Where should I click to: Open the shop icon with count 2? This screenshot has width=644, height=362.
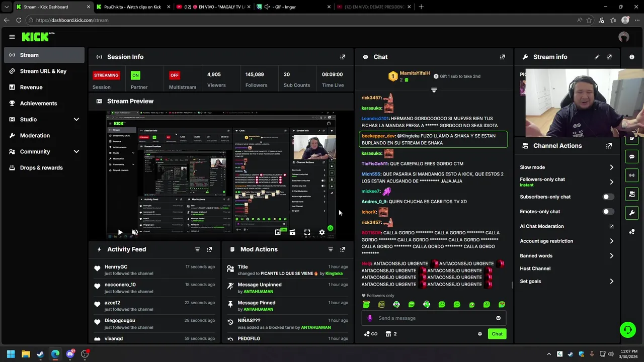click(x=391, y=334)
